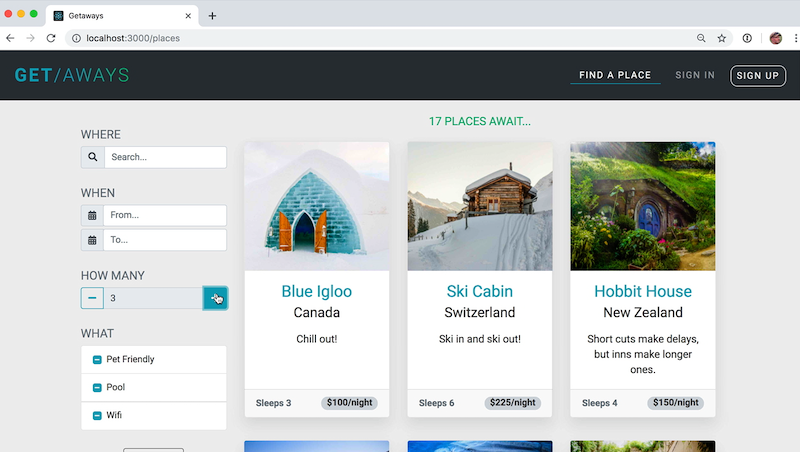The height and width of the screenshot is (452, 800).
Task: Click the $150/night price badge
Action: click(676, 403)
